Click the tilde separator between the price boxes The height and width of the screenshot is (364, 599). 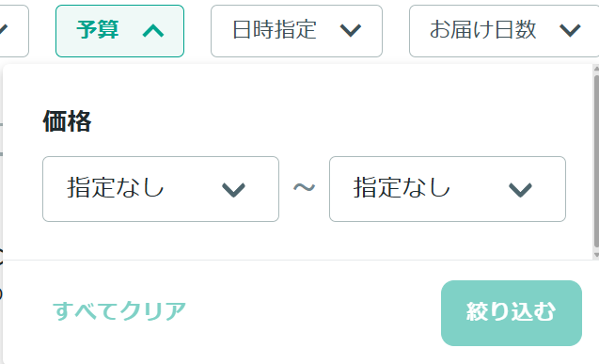pyautogui.click(x=304, y=188)
